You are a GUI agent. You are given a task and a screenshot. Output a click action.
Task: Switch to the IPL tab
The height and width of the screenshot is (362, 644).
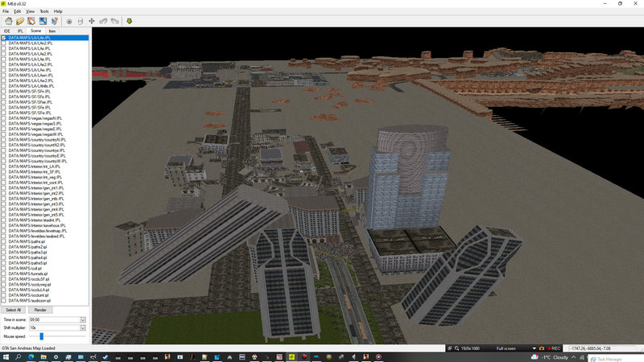point(19,31)
